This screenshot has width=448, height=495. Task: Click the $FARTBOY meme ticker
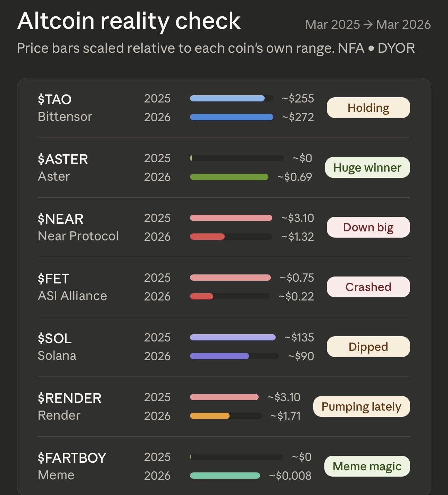pyautogui.click(x=72, y=458)
